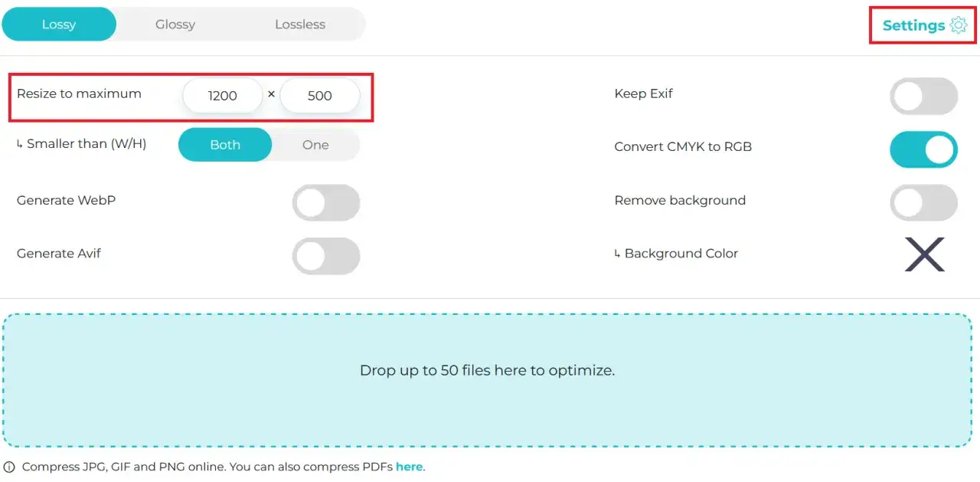The height and width of the screenshot is (482, 980).
Task: Follow the 'here' link to compress PDFs
Action: pos(409,467)
